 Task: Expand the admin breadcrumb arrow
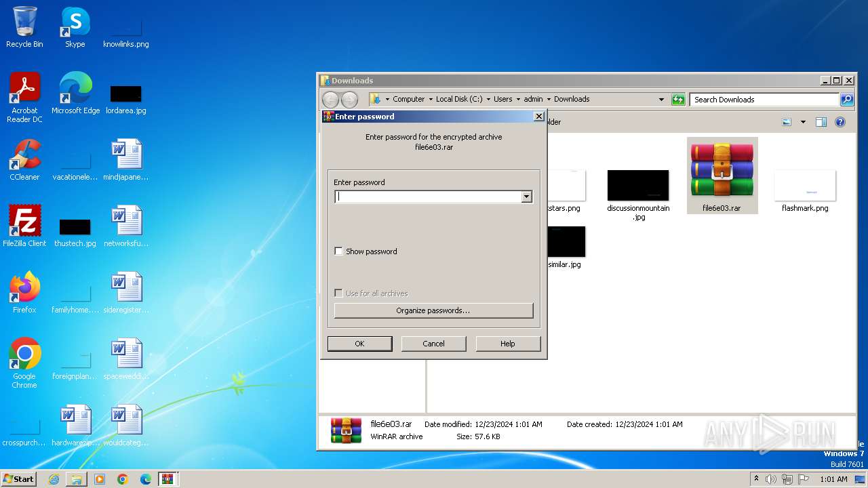pyautogui.click(x=549, y=99)
